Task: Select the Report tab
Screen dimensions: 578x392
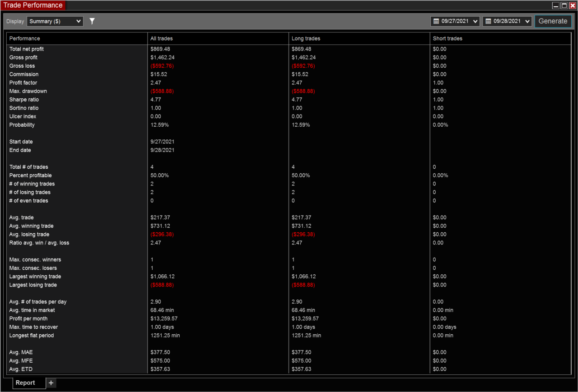Action: (29, 383)
